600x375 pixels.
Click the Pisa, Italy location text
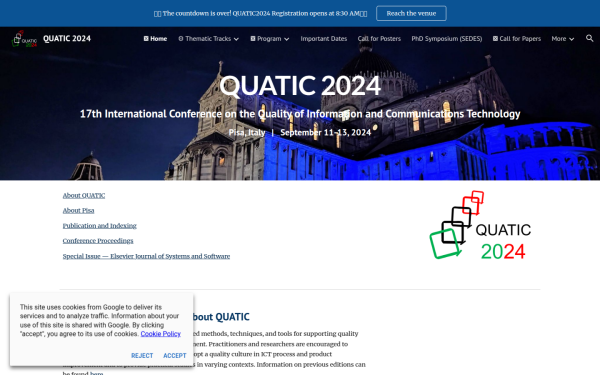pyautogui.click(x=247, y=132)
